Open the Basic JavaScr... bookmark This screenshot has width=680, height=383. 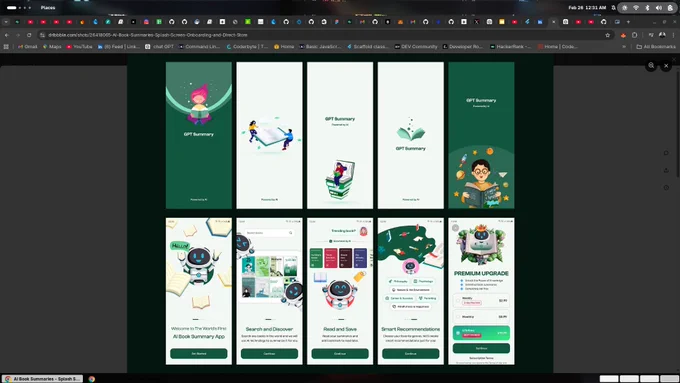[320, 46]
